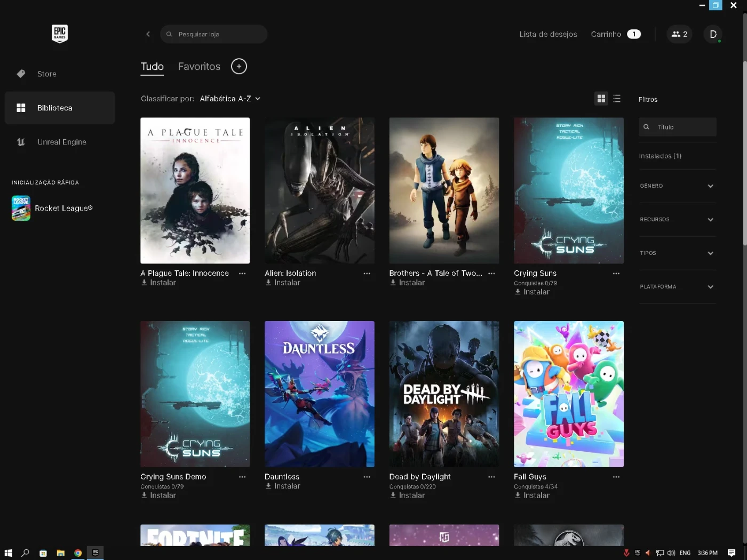Install Alien: Isolation
The height and width of the screenshot is (560, 747).
coord(283,283)
